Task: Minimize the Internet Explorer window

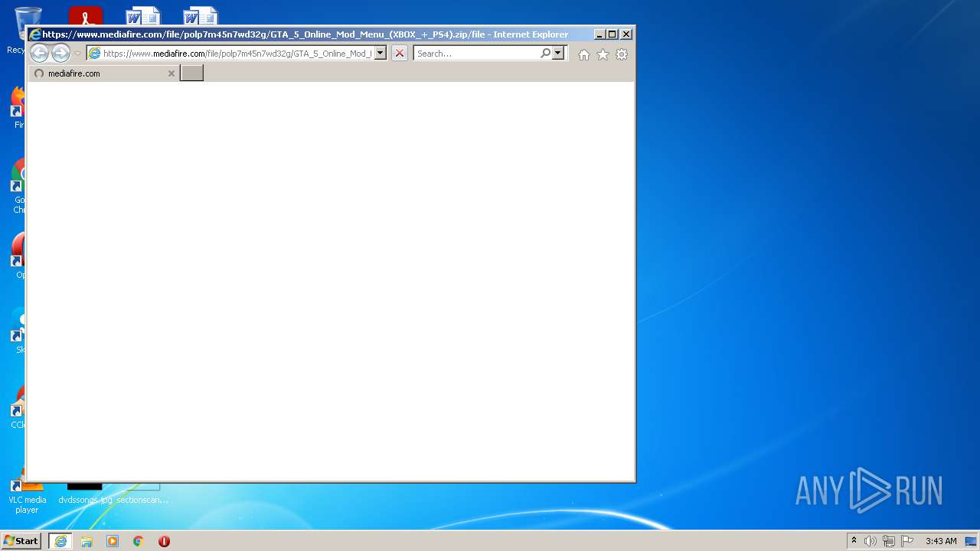Action: click(x=599, y=34)
